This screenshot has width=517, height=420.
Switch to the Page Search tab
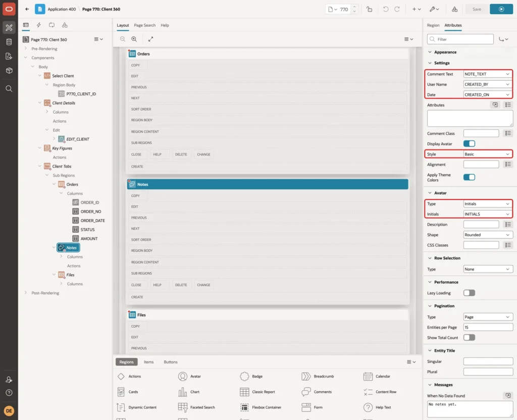(144, 25)
